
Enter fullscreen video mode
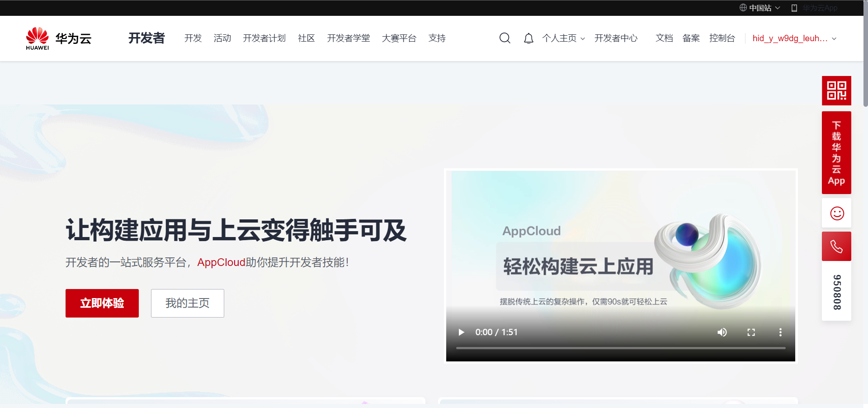[751, 332]
